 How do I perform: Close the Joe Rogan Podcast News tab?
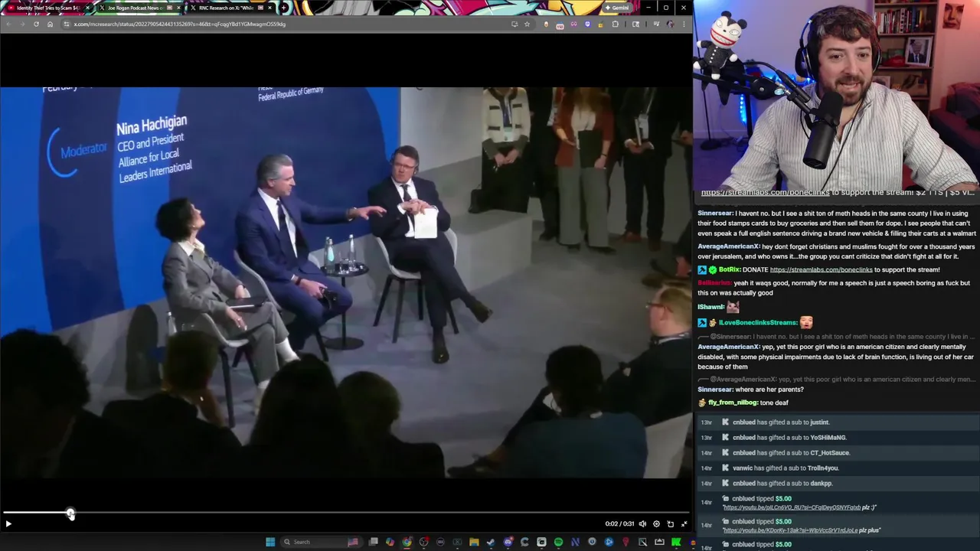(x=178, y=8)
